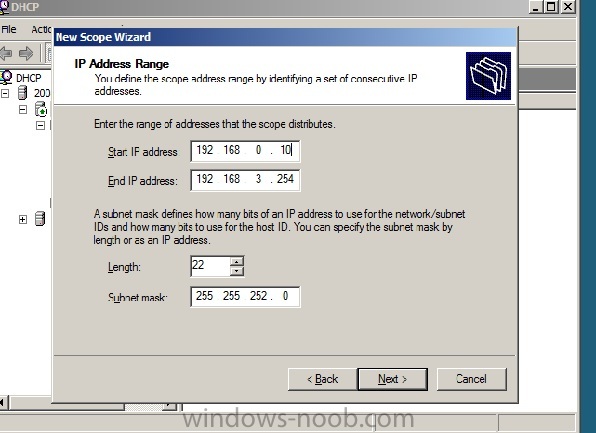Select the lower server icon in the tree
Viewport: 596px width, 433px height.
click(x=40, y=219)
